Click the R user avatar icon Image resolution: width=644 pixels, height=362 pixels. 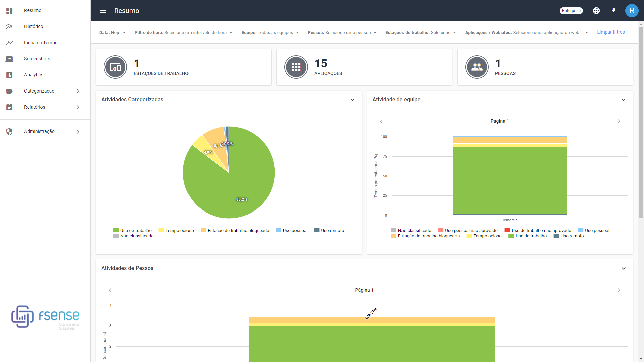(x=632, y=10)
